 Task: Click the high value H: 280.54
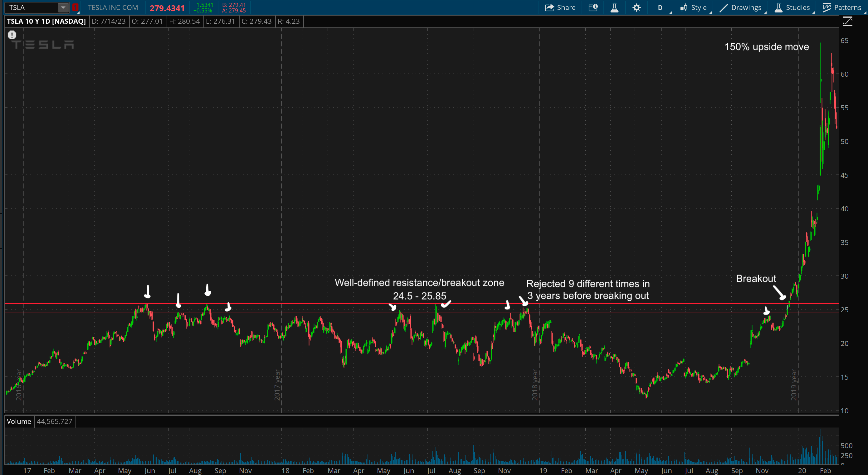[184, 21]
